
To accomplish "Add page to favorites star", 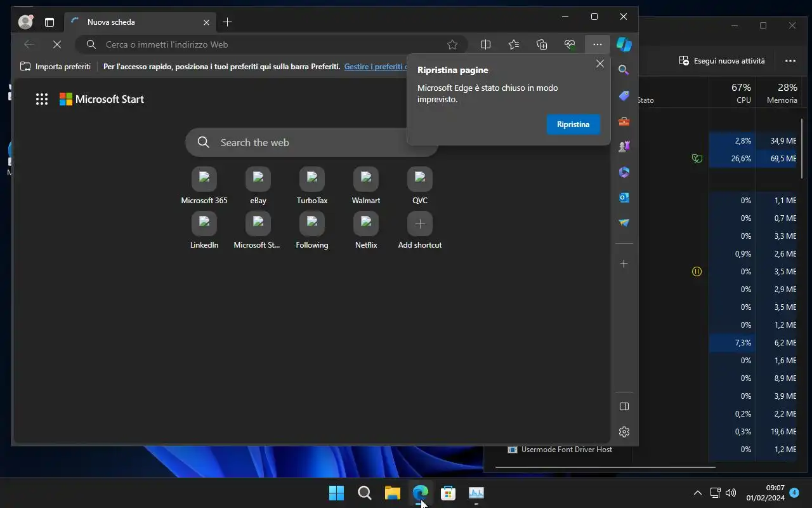I will [452, 44].
